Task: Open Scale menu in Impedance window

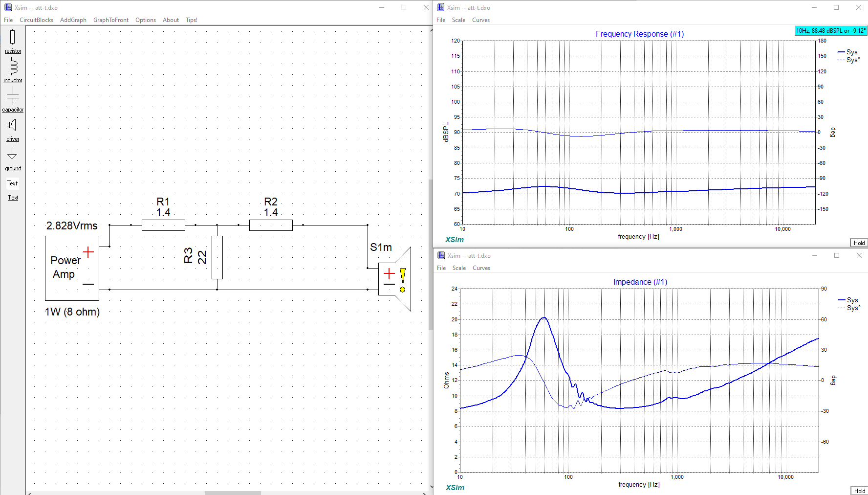Action: click(x=459, y=268)
